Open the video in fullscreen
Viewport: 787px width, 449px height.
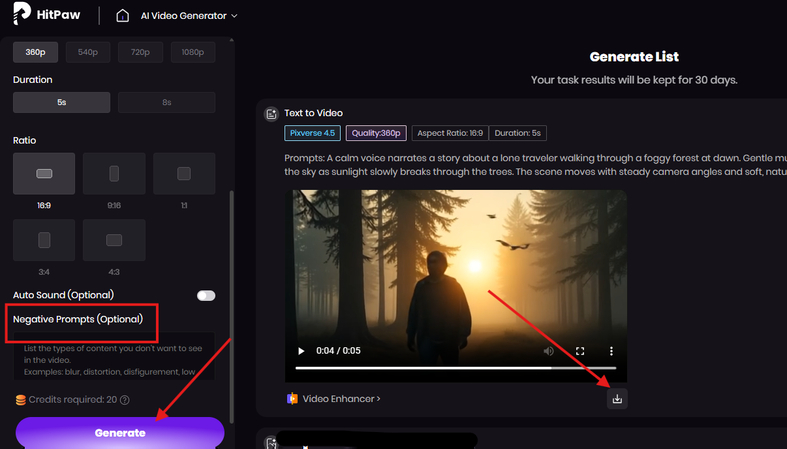(x=580, y=351)
